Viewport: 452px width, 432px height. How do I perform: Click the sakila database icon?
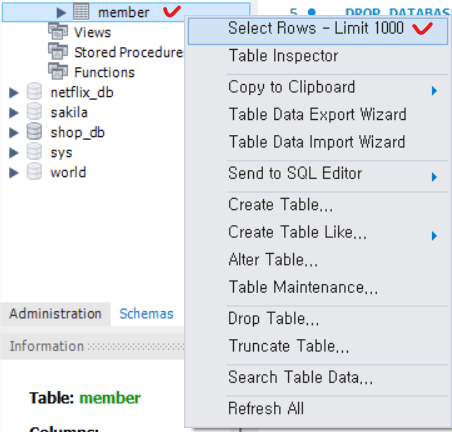pyautogui.click(x=34, y=112)
